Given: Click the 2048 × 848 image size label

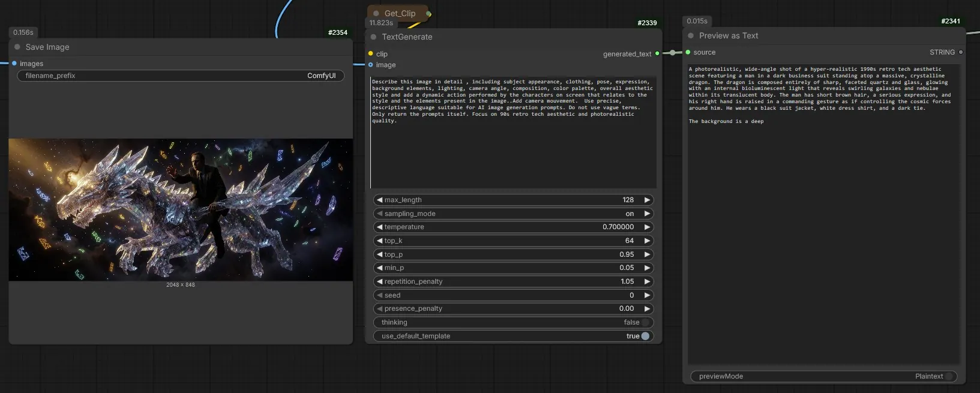Looking at the screenshot, I should 181,285.
